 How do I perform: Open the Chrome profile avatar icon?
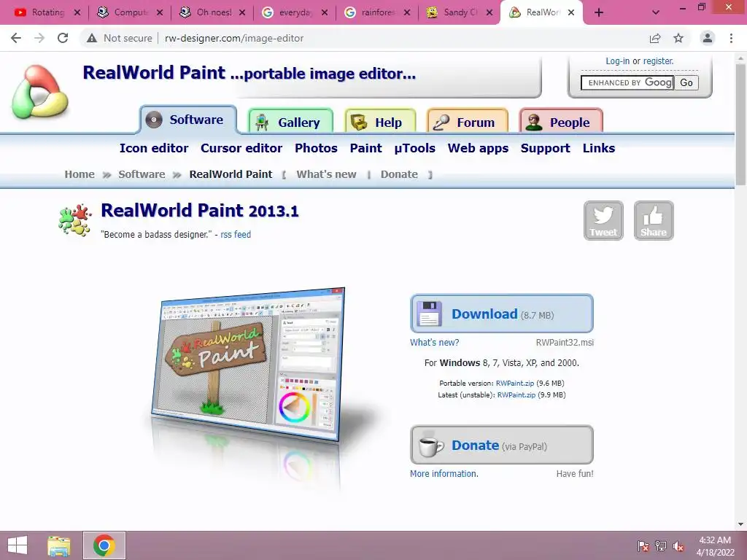[708, 38]
